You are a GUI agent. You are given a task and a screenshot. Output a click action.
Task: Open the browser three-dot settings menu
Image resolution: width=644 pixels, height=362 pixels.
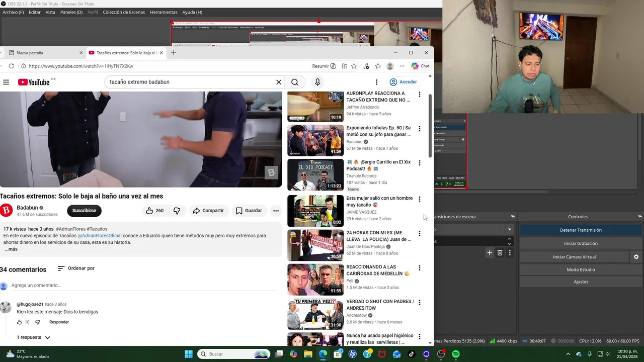click(x=402, y=66)
